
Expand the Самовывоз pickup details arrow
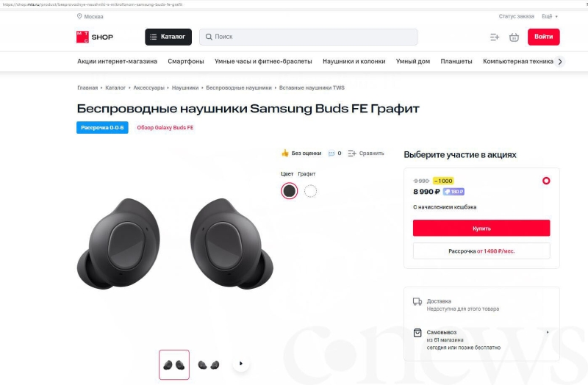[548, 332]
